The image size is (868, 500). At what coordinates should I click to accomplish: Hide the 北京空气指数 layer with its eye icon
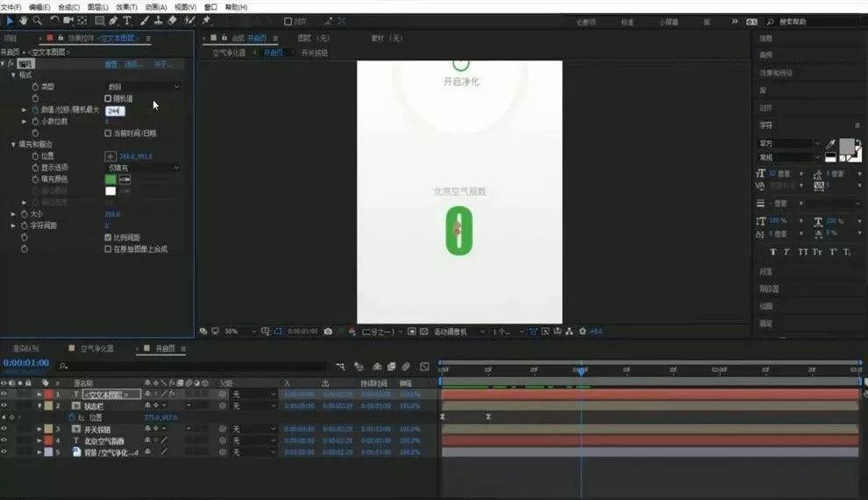pos(4,440)
